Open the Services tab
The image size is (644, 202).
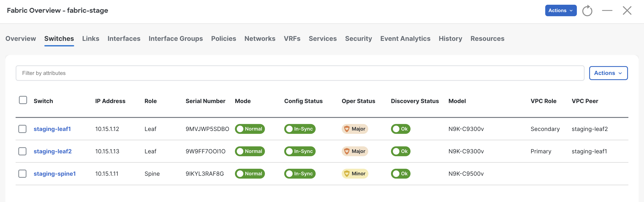click(x=322, y=39)
